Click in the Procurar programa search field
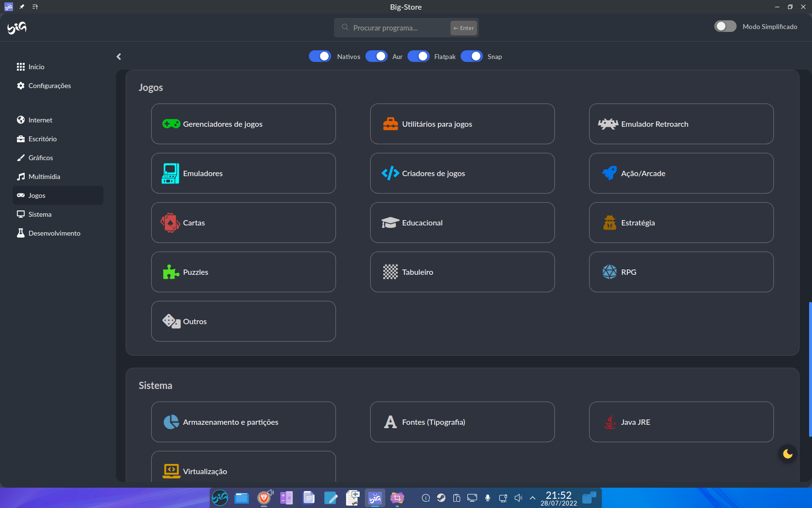The image size is (812, 508). [396, 28]
